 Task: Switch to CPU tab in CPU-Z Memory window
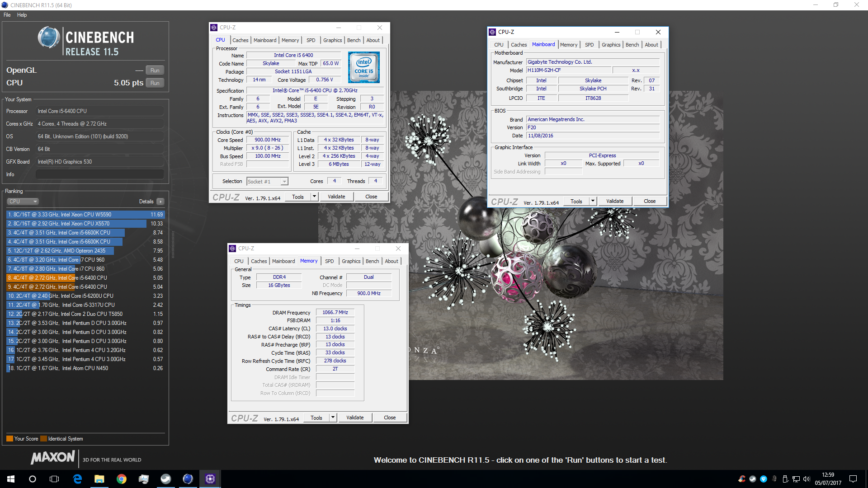coord(239,261)
